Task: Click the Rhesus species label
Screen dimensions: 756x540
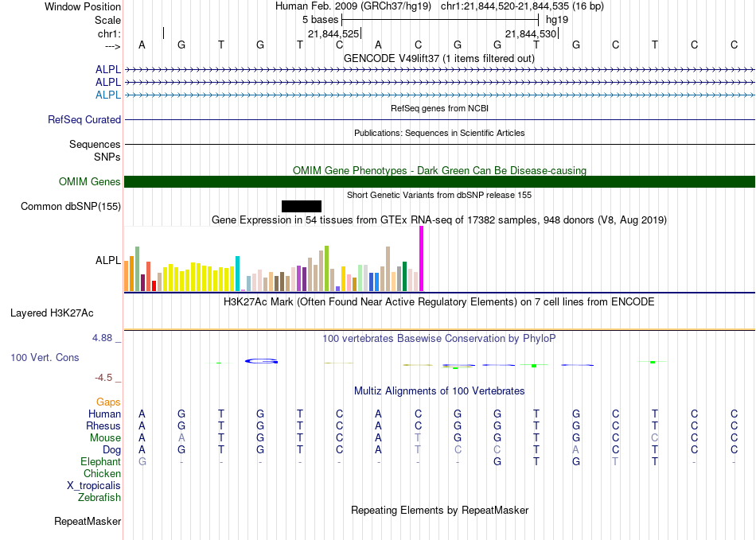Action: [x=103, y=425]
